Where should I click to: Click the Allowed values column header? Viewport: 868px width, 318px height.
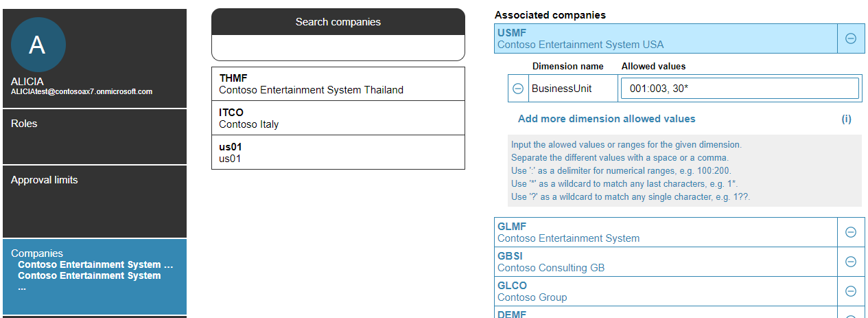[654, 67]
